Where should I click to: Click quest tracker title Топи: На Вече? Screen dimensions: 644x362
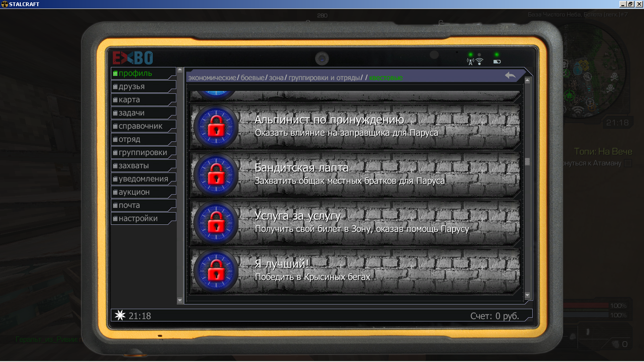603,152
